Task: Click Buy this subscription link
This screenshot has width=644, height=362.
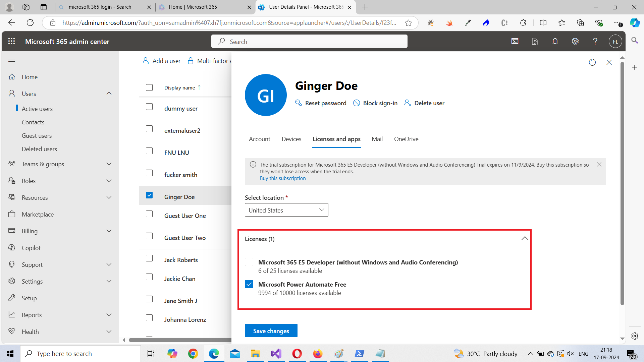Action: pyautogui.click(x=283, y=178)
